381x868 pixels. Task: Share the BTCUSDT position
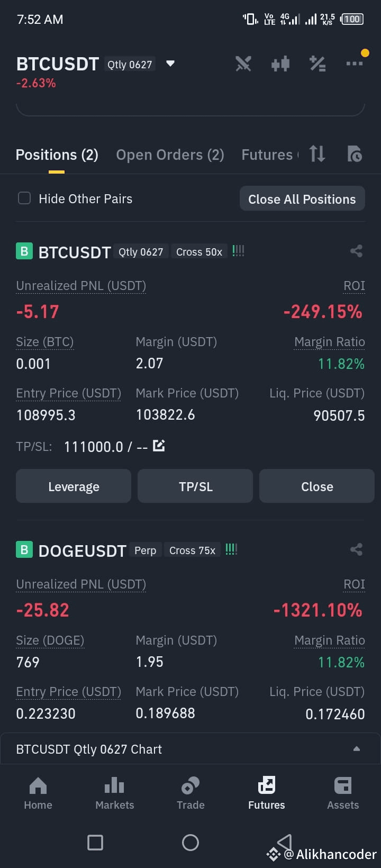pyautogui.click(x=356, y=251)
